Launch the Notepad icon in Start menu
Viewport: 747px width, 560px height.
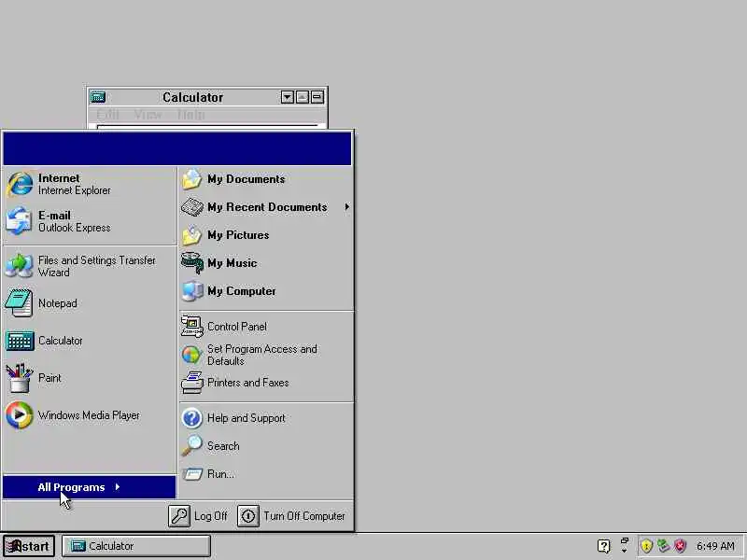pos(19,302)
